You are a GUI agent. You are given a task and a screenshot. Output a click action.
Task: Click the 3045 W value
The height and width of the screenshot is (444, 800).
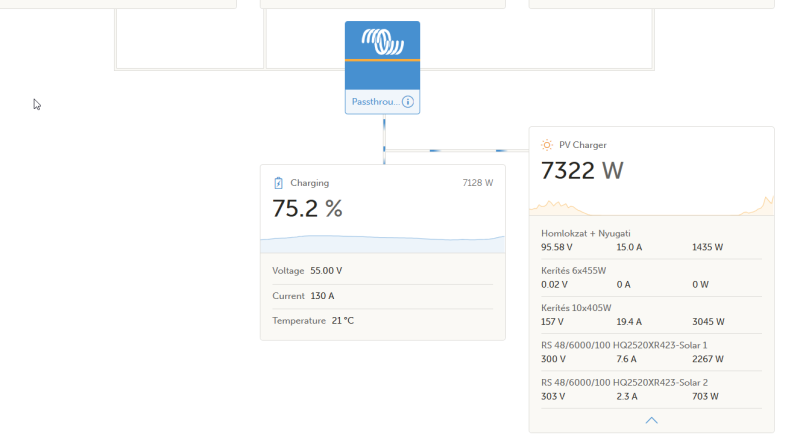[708, 322]
